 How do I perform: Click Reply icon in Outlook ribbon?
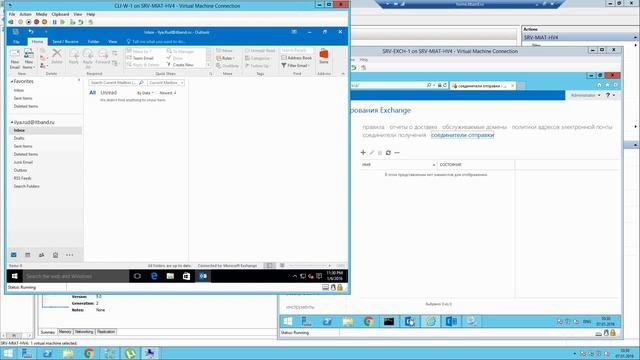[x=74, y=56]
